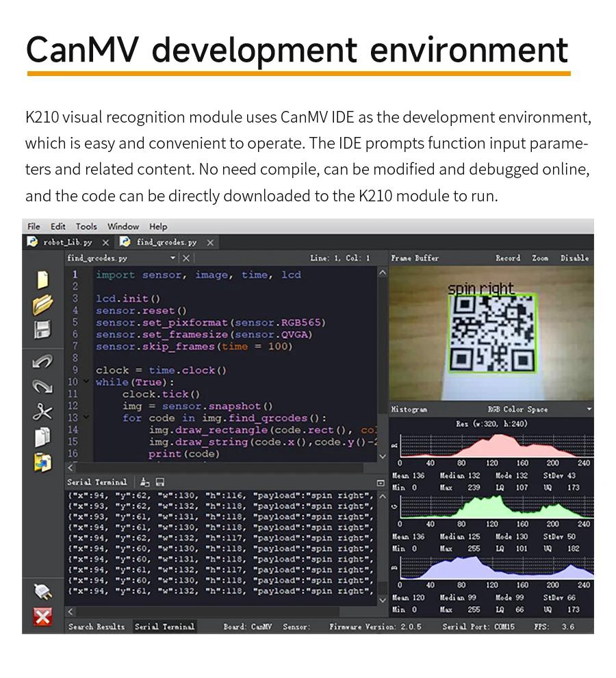
Task: Click the Connect plug icon
Action: tap(42, 590)
